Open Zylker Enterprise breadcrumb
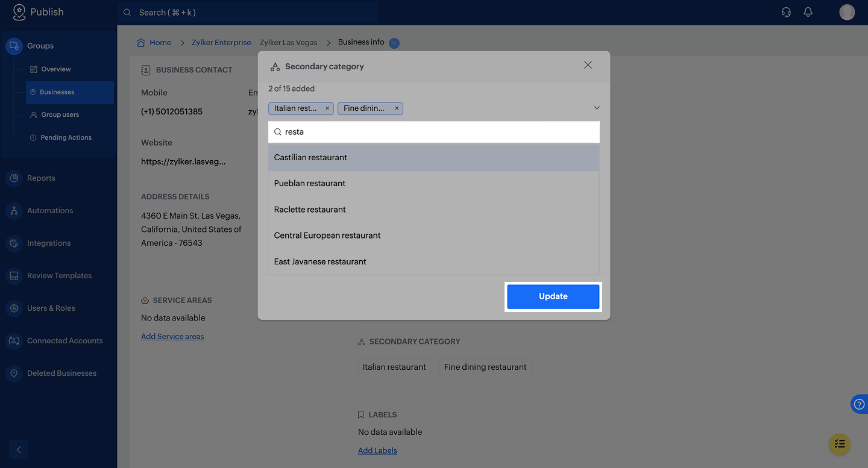Image resolution: width=868 pixels, height=468 pixels. tap(221, 43)
